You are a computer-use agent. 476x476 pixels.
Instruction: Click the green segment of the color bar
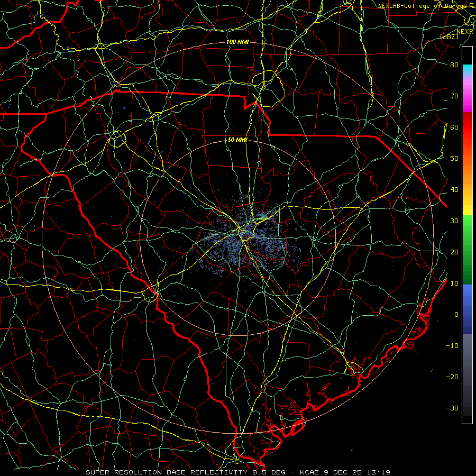tap(467, 250)
